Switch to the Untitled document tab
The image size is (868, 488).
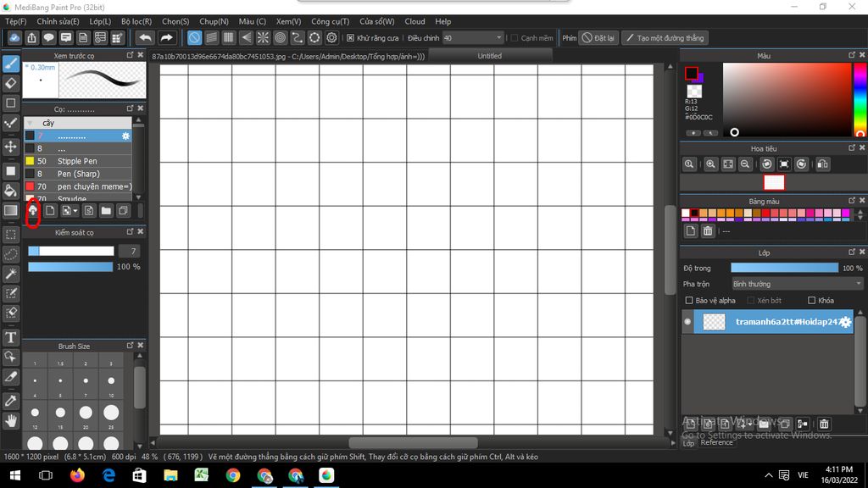[489, 56]
